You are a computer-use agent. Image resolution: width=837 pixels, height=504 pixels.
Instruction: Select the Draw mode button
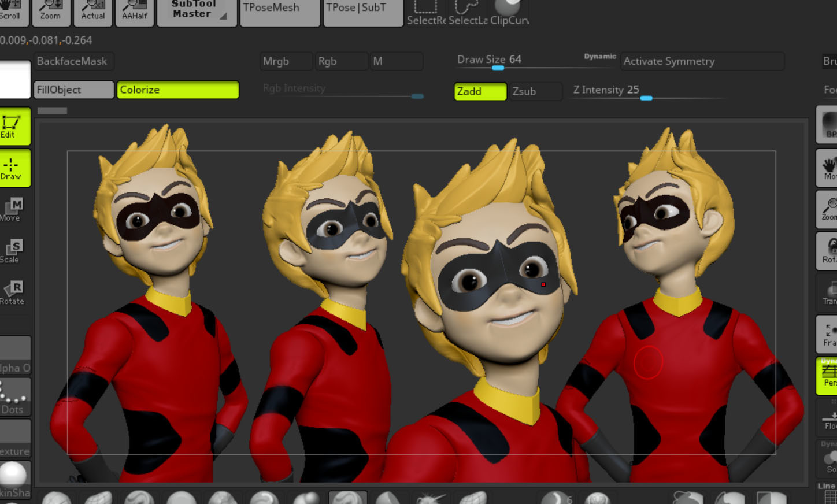tap(14, 168)
